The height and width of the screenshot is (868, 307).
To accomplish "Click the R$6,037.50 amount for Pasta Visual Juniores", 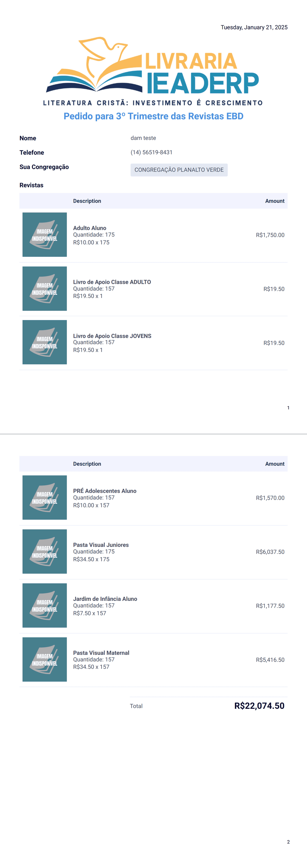I will pos(270,552).
